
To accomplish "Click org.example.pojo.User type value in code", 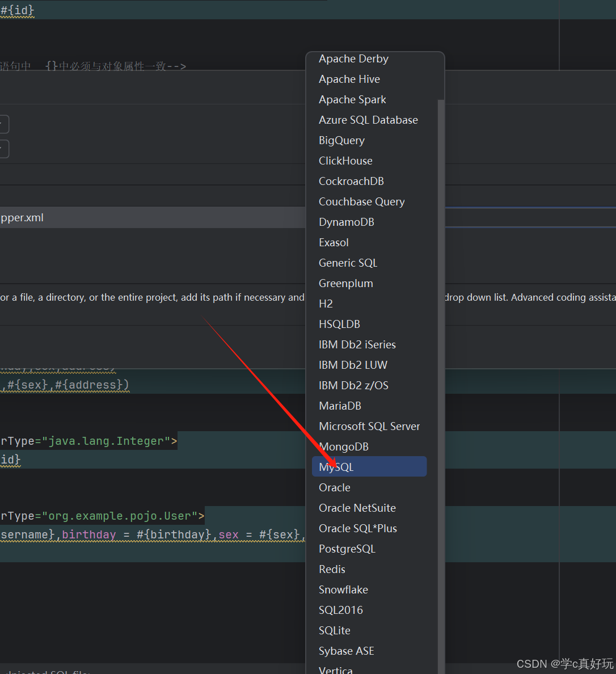I will click(120, 516).
